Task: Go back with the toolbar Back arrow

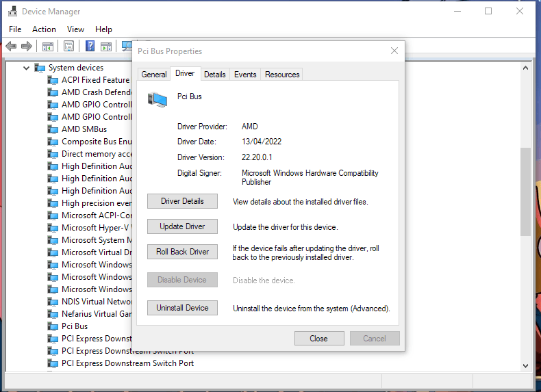Action: click(11, 46)
